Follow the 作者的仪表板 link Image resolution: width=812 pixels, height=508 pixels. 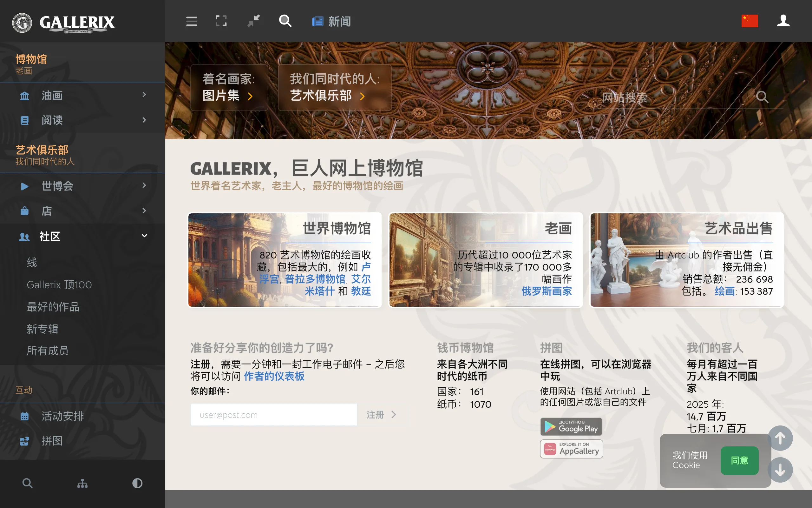274,376
